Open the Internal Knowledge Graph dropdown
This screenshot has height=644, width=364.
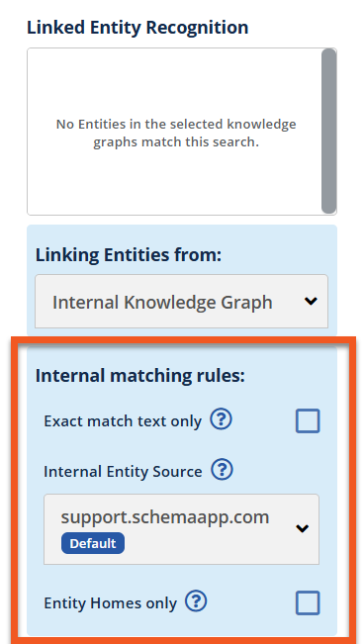click(181, 302)
